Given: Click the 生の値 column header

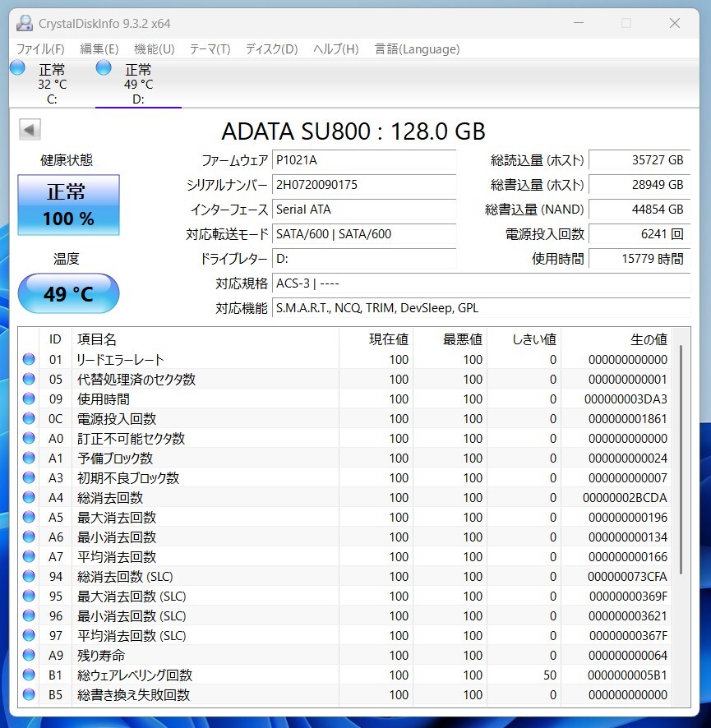Looking at the screenshot, I should click(616, 339).
